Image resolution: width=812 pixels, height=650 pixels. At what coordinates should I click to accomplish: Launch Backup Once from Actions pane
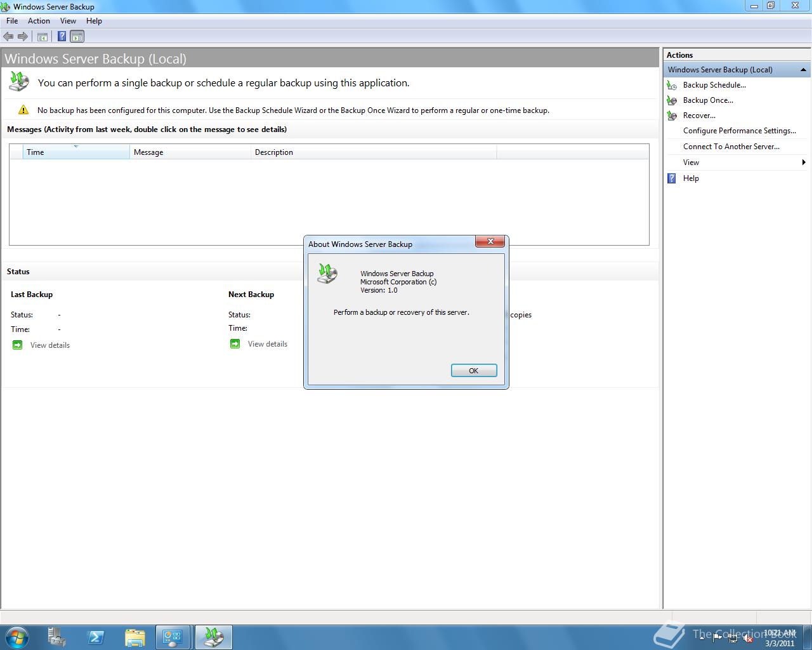click(708, 100)
